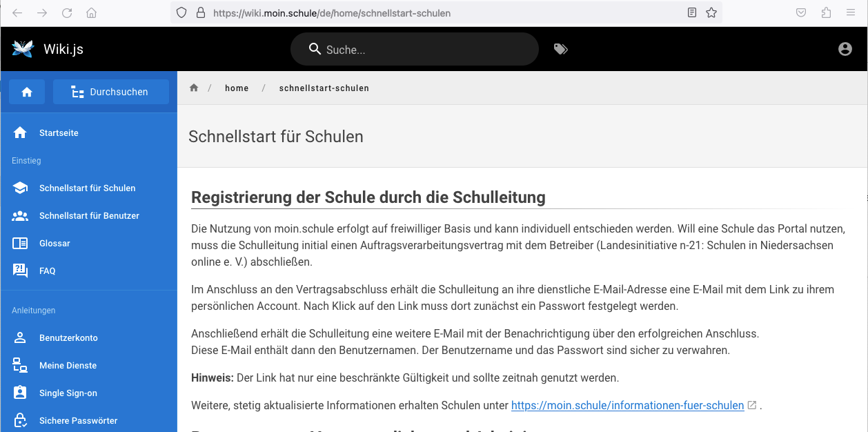Click the breadcrumb home icon

(194, 88)
